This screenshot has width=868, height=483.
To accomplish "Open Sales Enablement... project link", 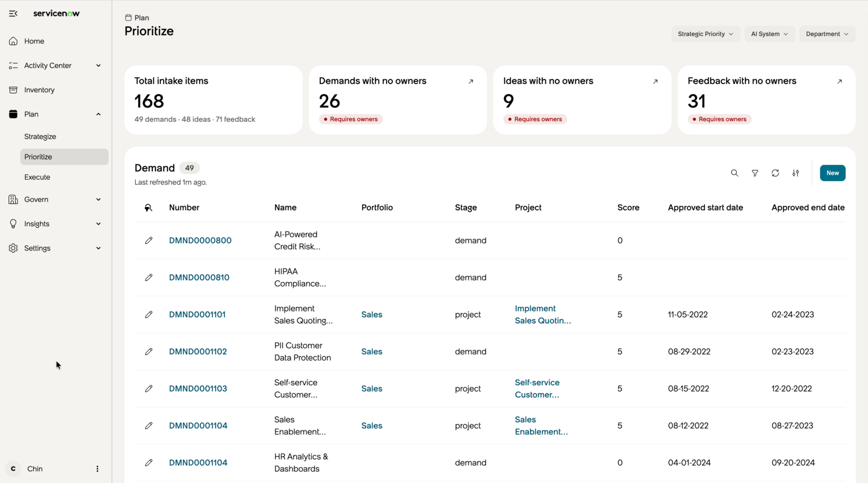I will pos(541,425).
